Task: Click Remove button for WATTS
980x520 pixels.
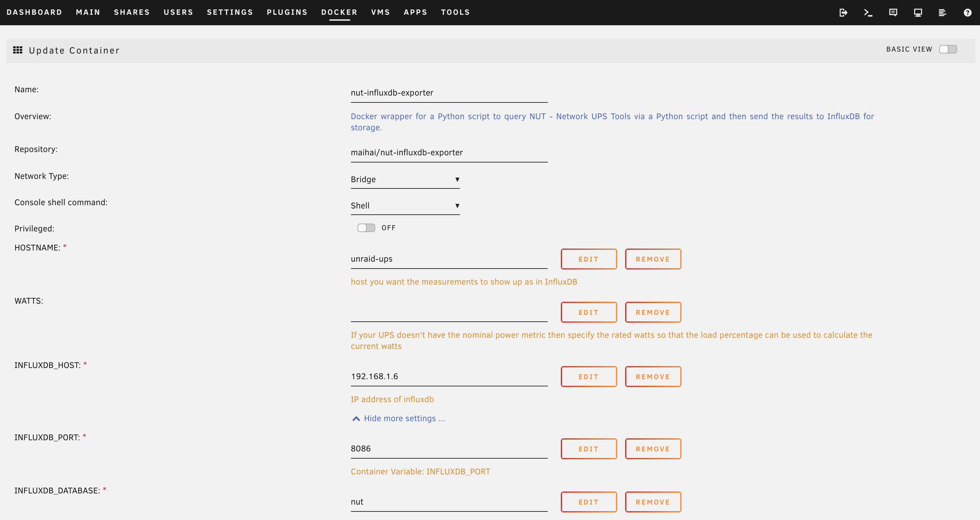Action: tap(653, 312)
